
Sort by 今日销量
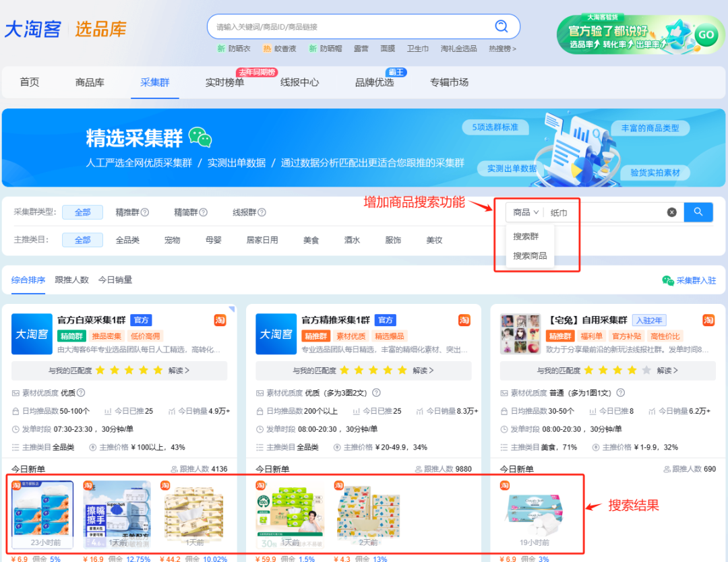tap(115, 280)
